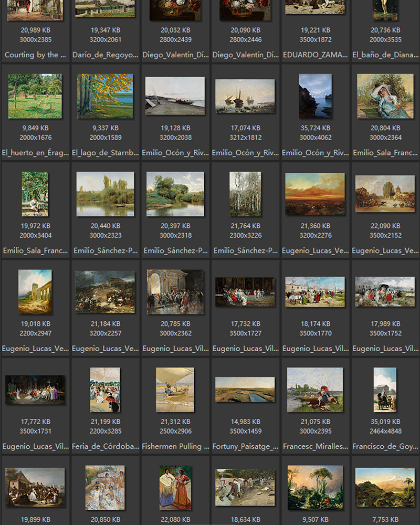Select the EDUARDO_ZAMA file name label
Viewport: 420px width, 525px height.
[x=315, y=55]
